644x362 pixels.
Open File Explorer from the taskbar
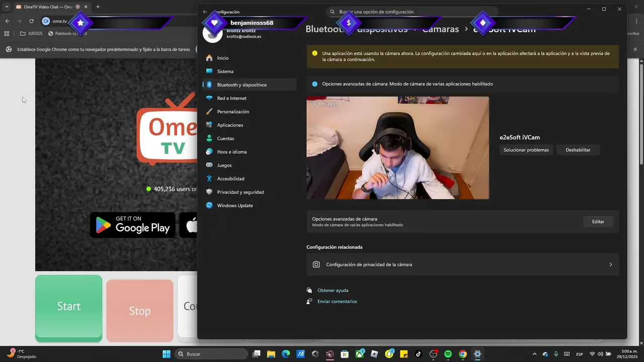pos(271,354)
